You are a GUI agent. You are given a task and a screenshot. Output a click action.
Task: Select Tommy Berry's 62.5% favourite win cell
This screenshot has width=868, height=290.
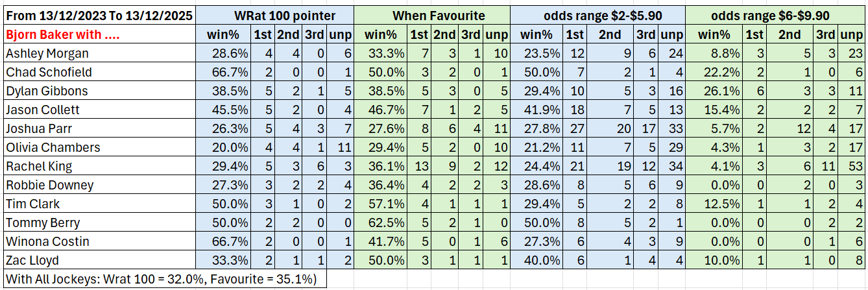point(381,223)
